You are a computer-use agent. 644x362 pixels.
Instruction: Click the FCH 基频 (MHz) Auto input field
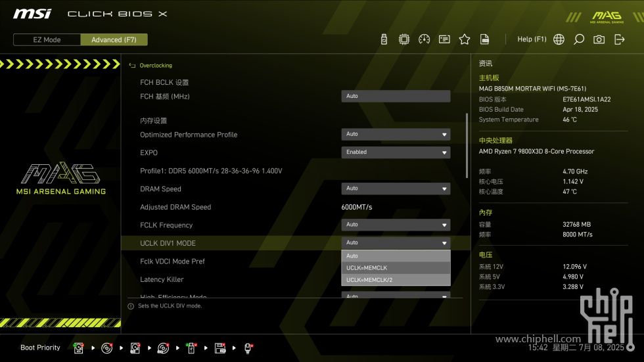[x=396, y=96]
